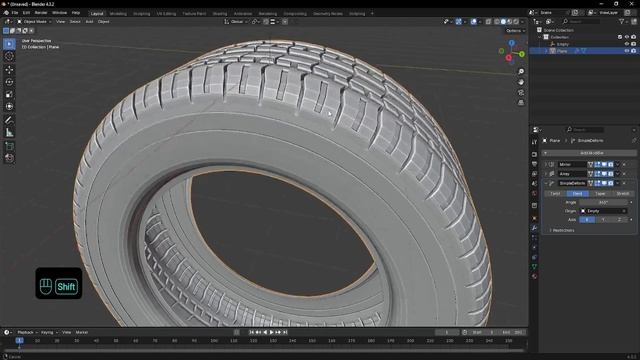Image resolution: width=640 pixels, height=360 pixels.
Task: Select the Rotate tool
Action: 9,82
